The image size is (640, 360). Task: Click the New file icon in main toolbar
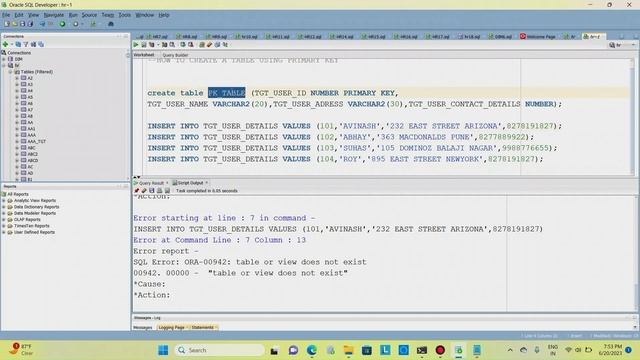pyautogui.click(x=7, y=24)
